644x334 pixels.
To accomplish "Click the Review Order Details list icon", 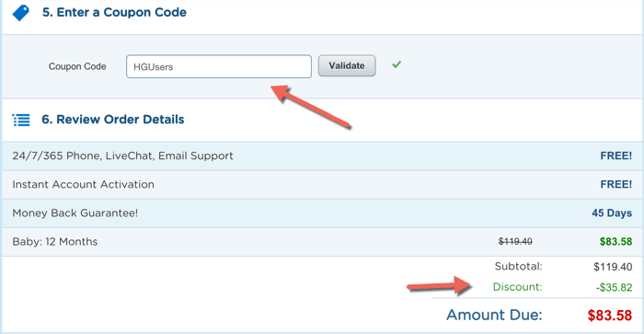I will pos(21,120).
